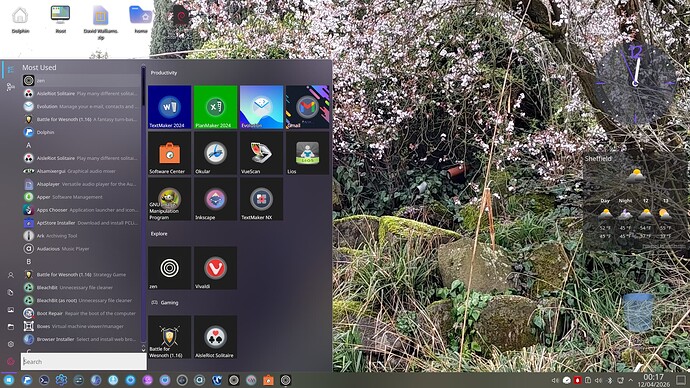
Task: Launch Apper Software Management
Action: 81,197
